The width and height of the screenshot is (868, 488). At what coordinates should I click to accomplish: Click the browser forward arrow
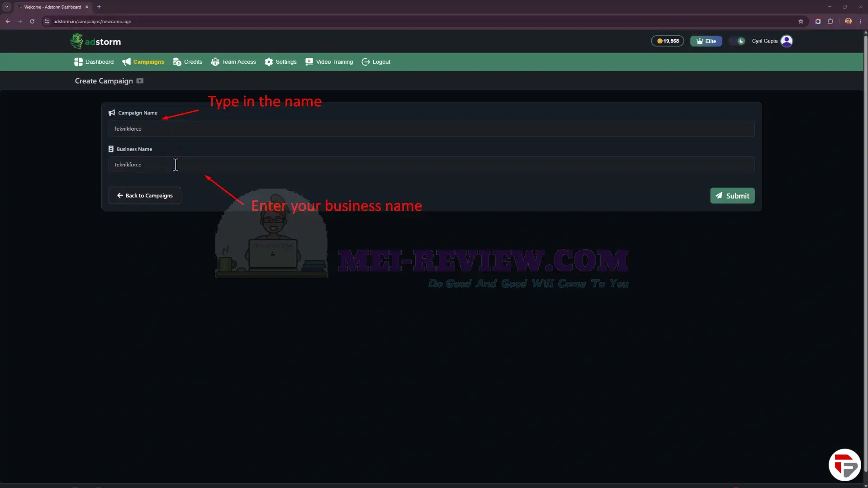click(x=20, y=21)
